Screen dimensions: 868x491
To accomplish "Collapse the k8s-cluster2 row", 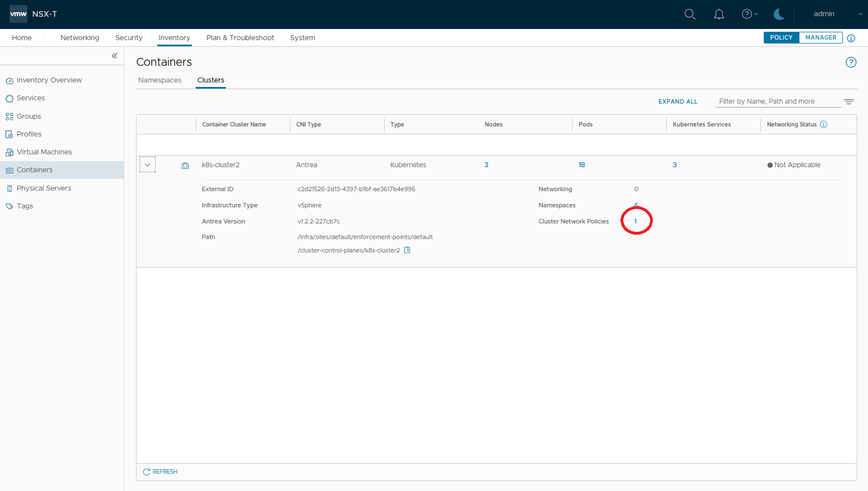I will (147, 165).
